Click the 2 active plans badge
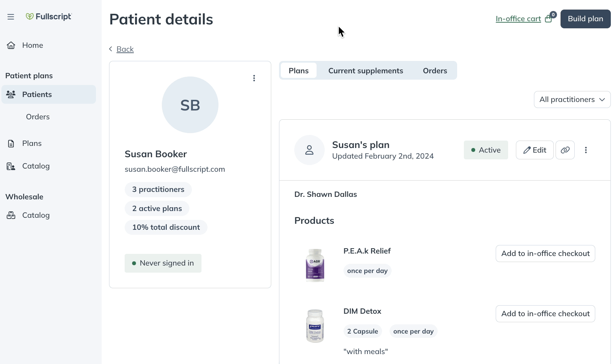The image size is (614, 364). (157, 209)
